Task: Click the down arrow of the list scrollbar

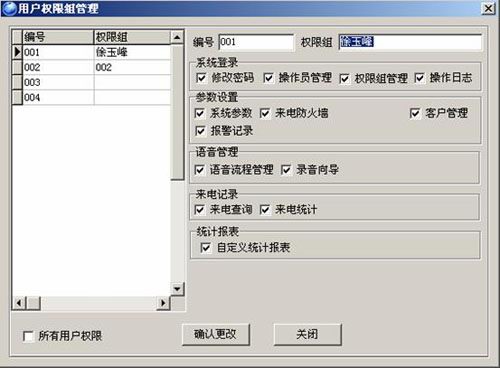Action: pos(177,289)
